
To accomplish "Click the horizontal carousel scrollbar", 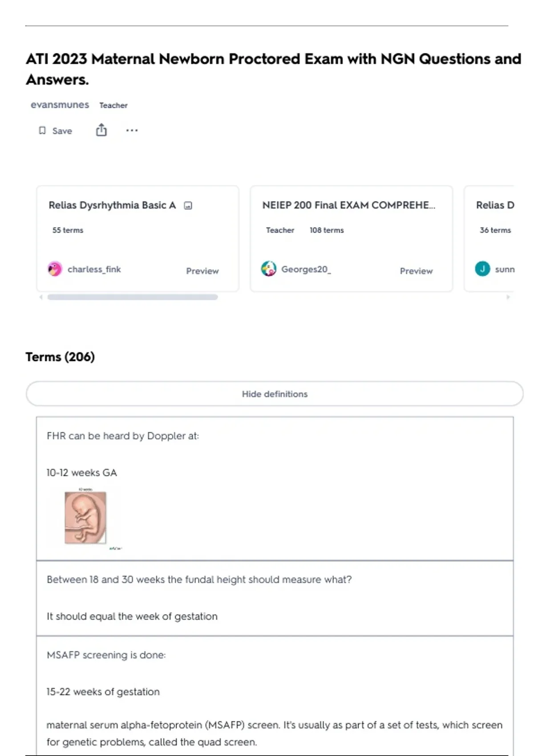I will coord(133,297).
